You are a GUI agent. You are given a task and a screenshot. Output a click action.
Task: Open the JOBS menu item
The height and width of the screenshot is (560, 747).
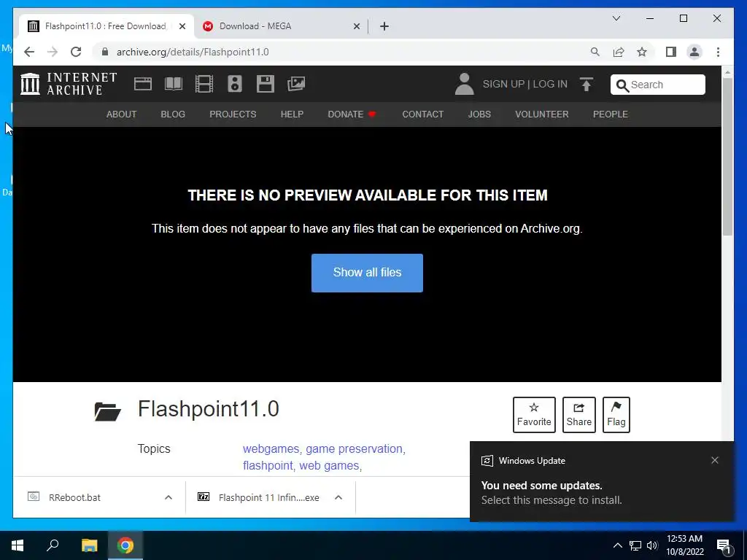pos(479,114)
